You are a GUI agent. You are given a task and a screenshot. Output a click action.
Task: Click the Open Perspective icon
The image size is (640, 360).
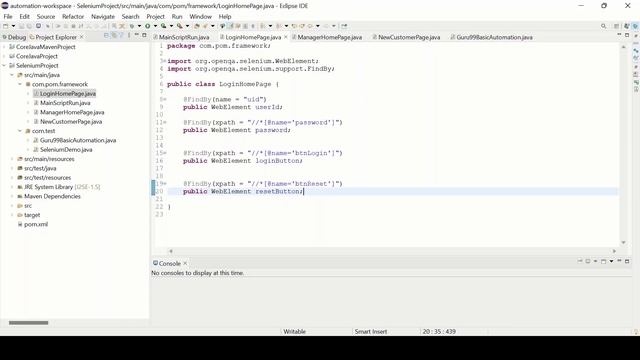(x=617, y=26)
